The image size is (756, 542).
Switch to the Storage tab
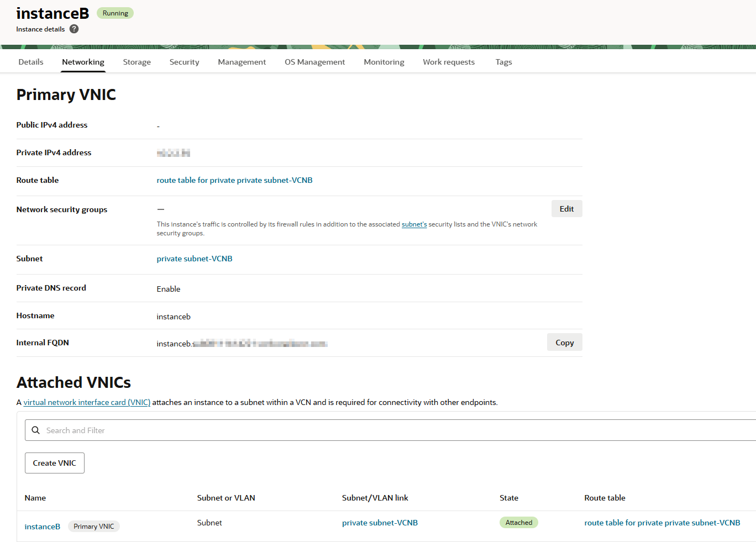click(x=136, y=62)
